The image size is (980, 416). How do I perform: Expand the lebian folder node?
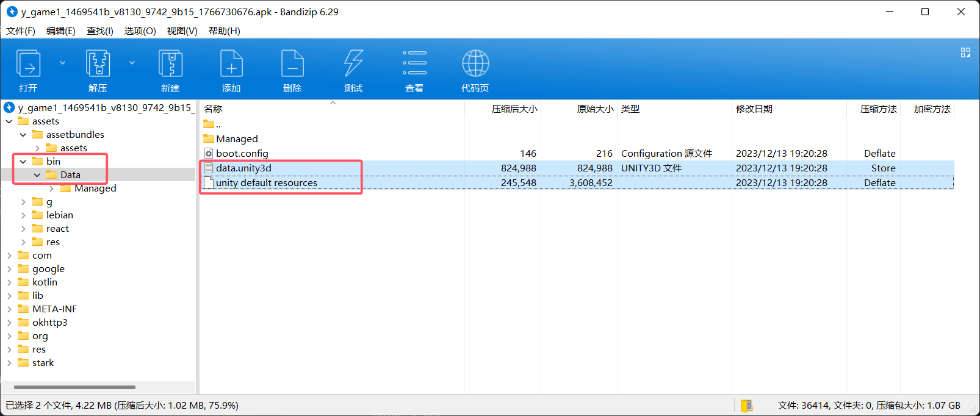(x=23, y=215)
